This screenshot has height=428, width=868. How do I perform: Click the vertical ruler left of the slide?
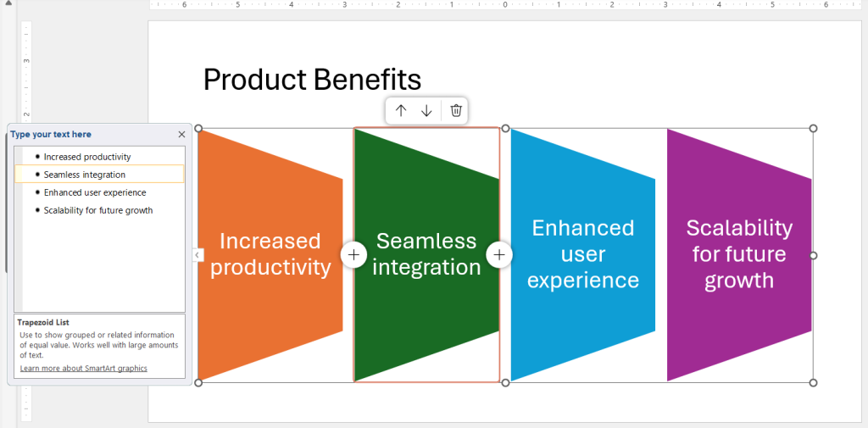pos(26,221)
